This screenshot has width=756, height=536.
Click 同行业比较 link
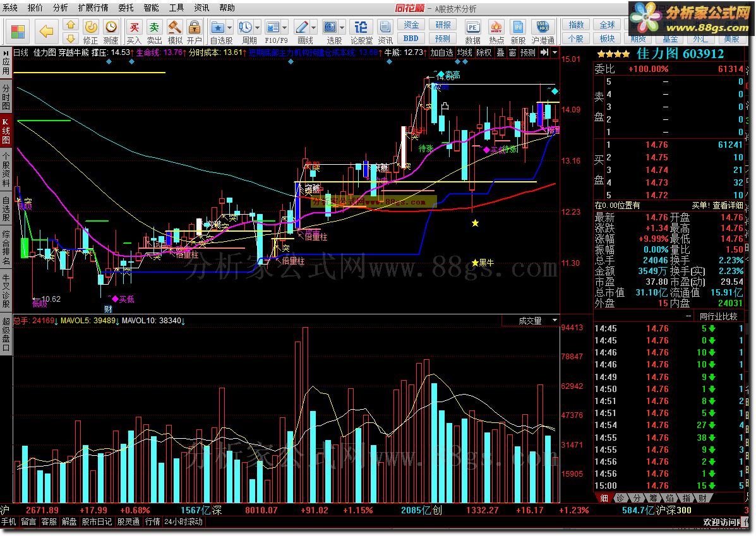pos(718,316)
